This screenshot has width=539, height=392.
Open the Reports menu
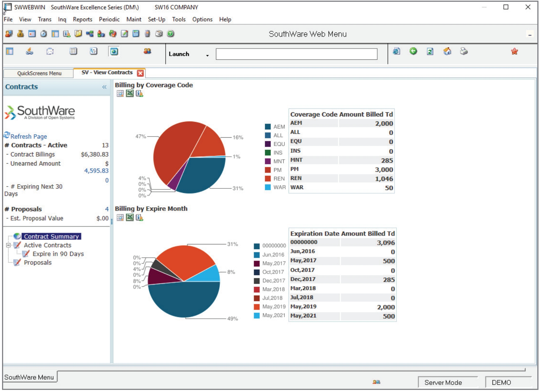click(x=83, y=20)
